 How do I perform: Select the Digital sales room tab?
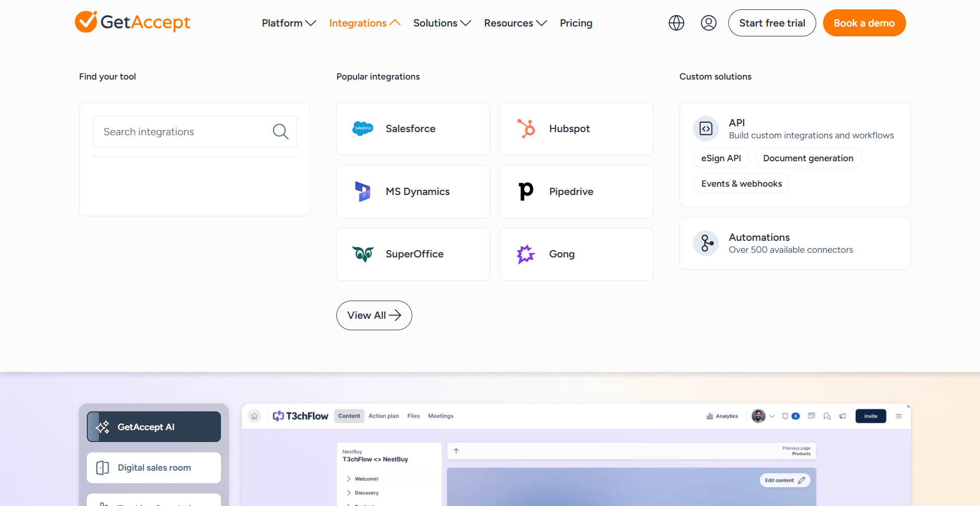point(154,468)
